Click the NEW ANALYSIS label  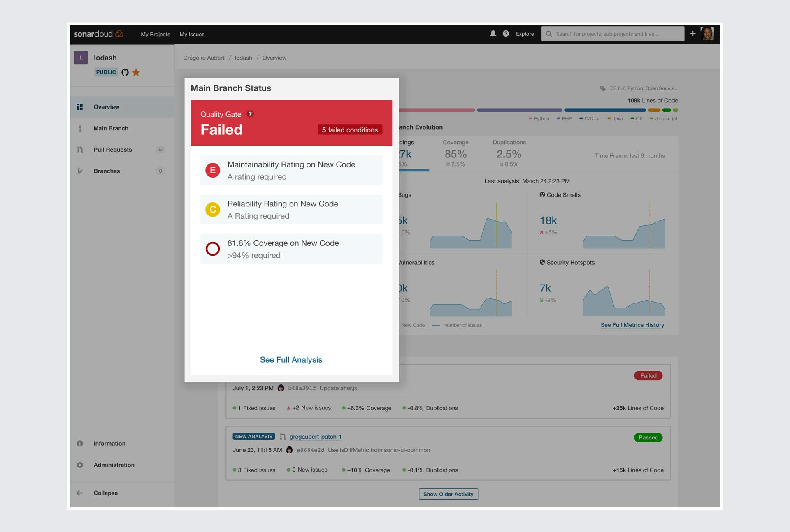(x=254, y=437)
